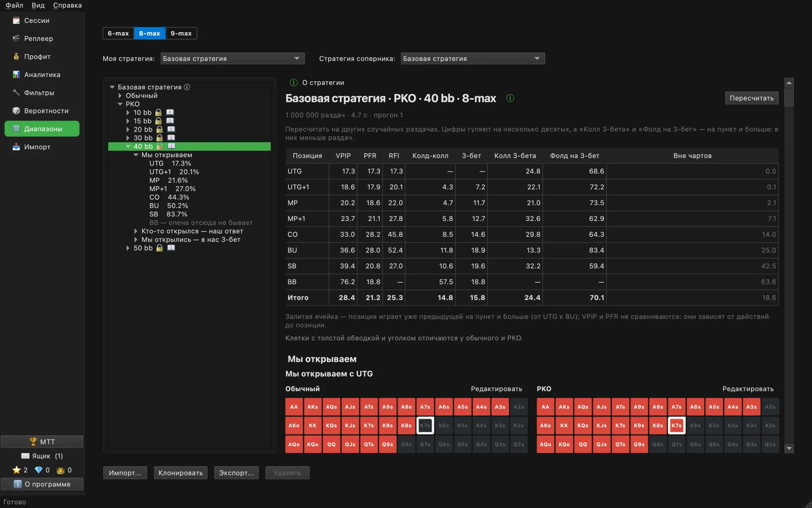Open the Сессии section icon
Image resolution: width=812 pixels, height=508 pixels.
(16, 20)
